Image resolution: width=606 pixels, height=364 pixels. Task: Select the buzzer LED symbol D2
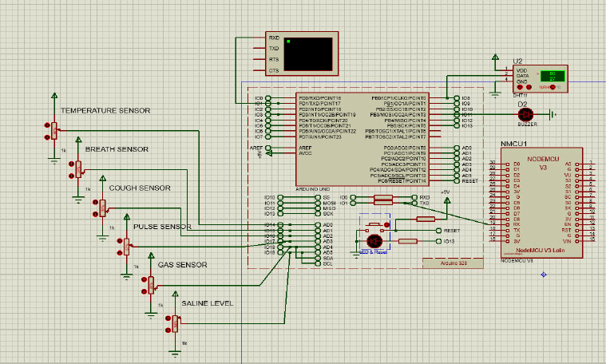pyautogui.click(x=526, y=113)
